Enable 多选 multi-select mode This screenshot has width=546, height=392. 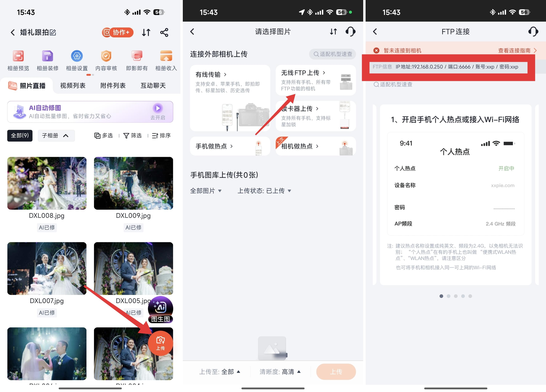point(103,136)
